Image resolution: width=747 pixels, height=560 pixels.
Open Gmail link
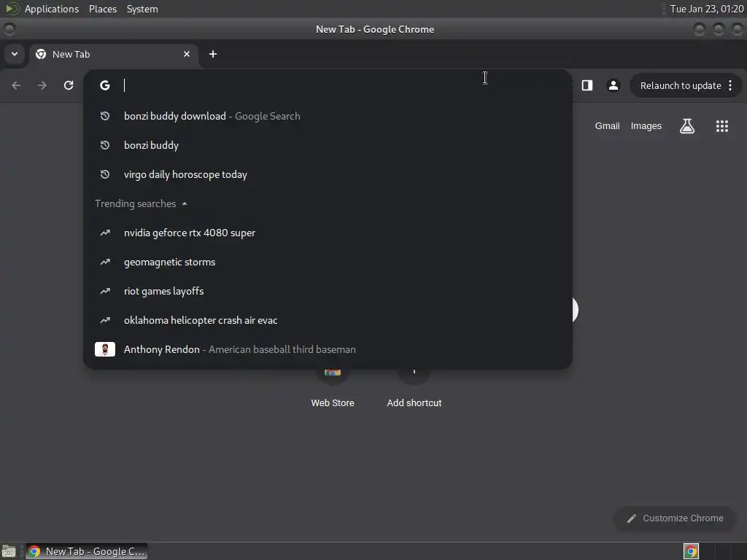coord(607,126)
